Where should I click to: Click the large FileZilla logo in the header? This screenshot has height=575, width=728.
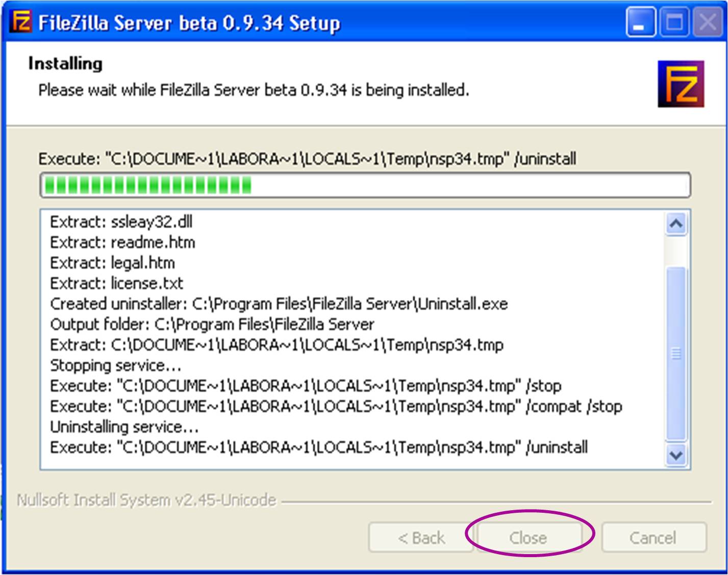coord(681,84)
